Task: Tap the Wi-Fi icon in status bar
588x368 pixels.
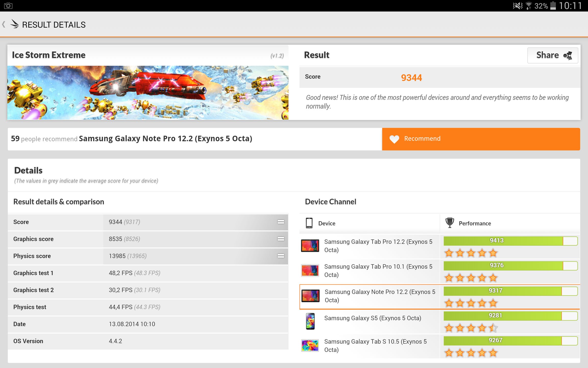Action: (x=529, y=6)
